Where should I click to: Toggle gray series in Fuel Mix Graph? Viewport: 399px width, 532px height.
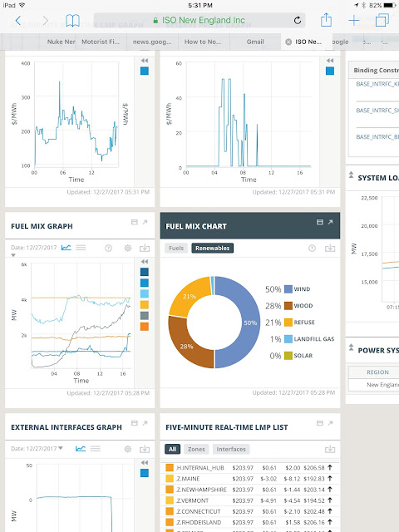(x=145, y=316)
